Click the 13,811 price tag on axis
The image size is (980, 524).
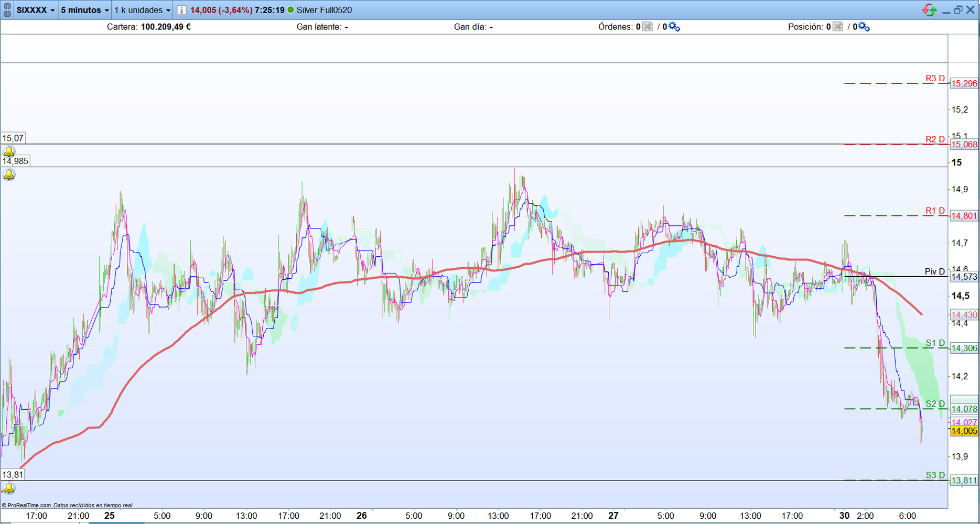[x=964, y=481]
